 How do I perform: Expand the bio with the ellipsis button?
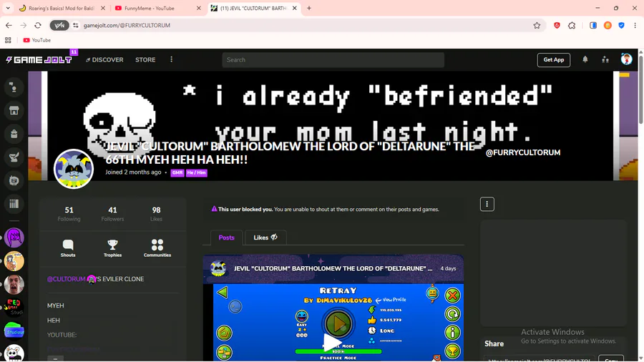[x=55, y=358]
